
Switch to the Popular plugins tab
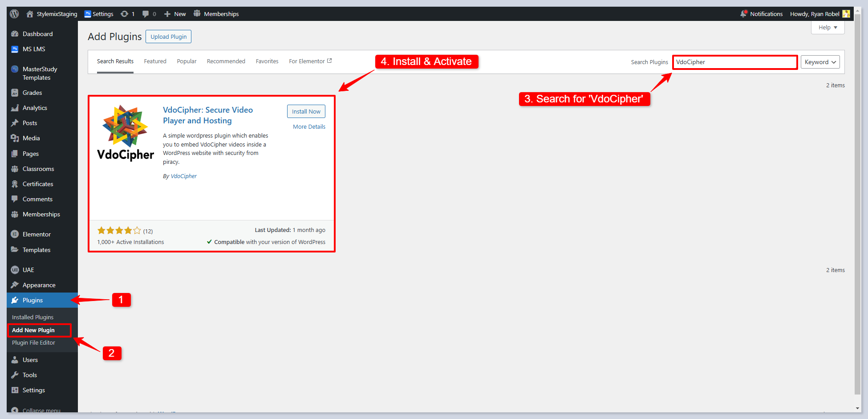pos(187,61)
